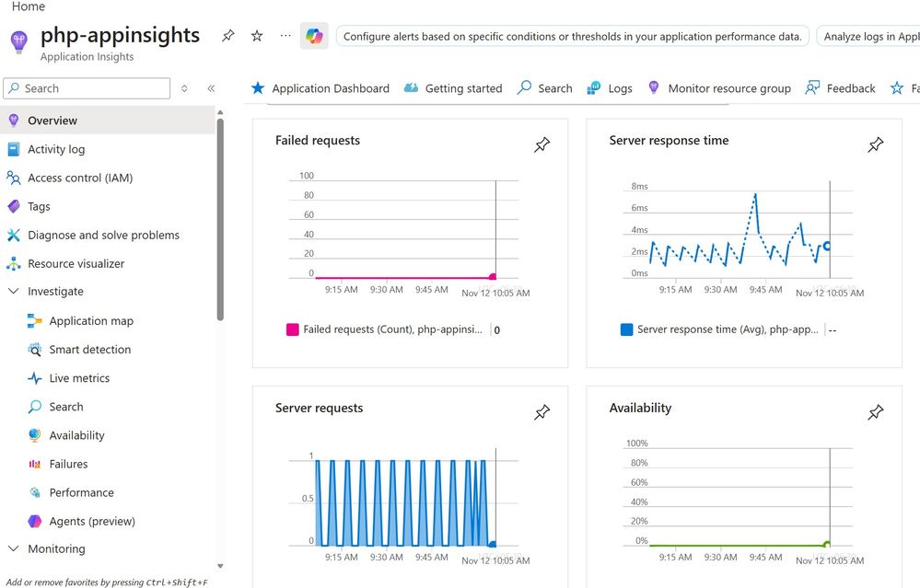Click the Monitor resource group icon
The image size is (920, 588).
[654, 87]
